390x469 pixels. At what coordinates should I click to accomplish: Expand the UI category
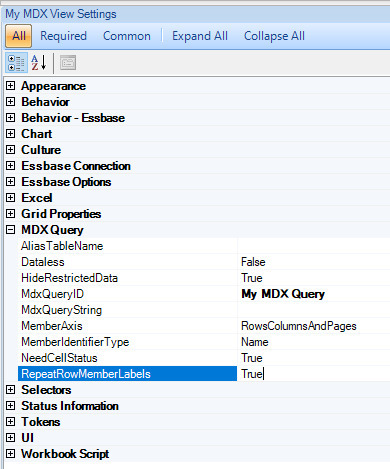click(11, 438)
